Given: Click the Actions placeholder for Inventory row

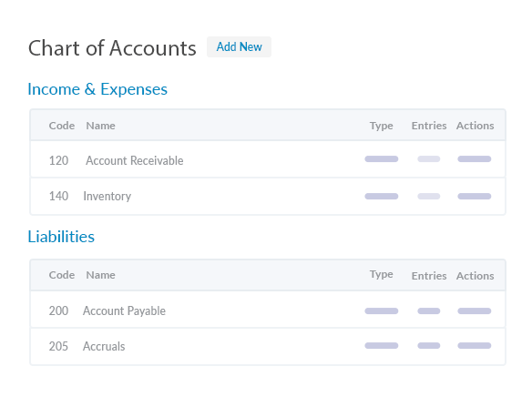Looking at the screenshot, I should pyautogui.click(x=475, y=197).
